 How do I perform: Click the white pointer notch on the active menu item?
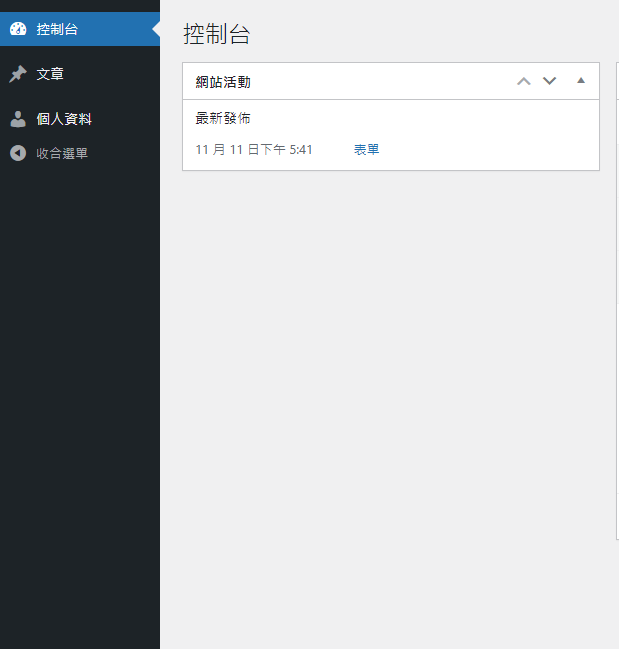point(156,30)
